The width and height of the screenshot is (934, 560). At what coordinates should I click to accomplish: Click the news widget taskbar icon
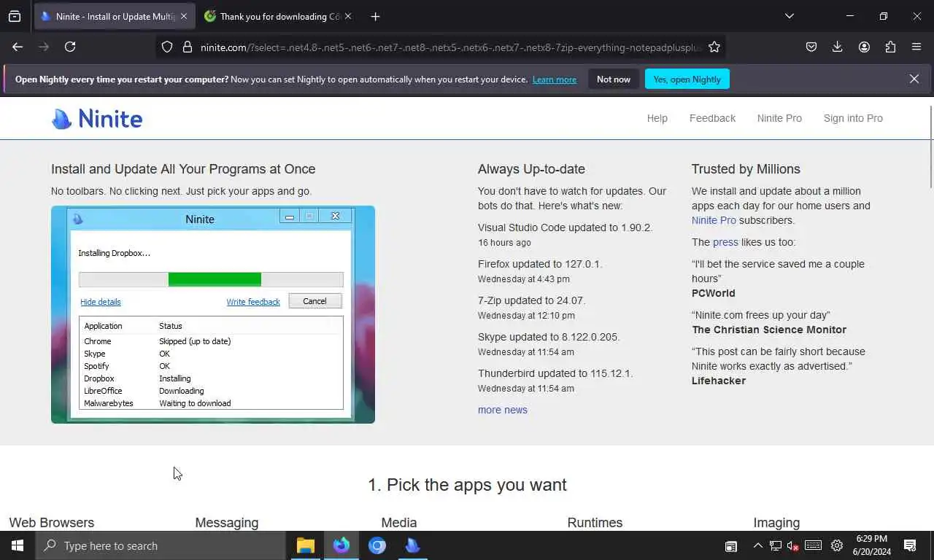(x=730, y=545)
